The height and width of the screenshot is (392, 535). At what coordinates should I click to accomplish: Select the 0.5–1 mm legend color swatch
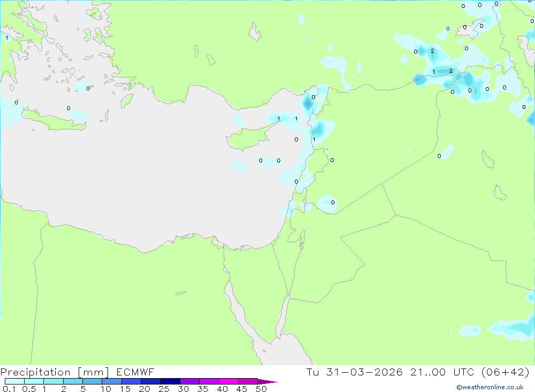point(34,381)
